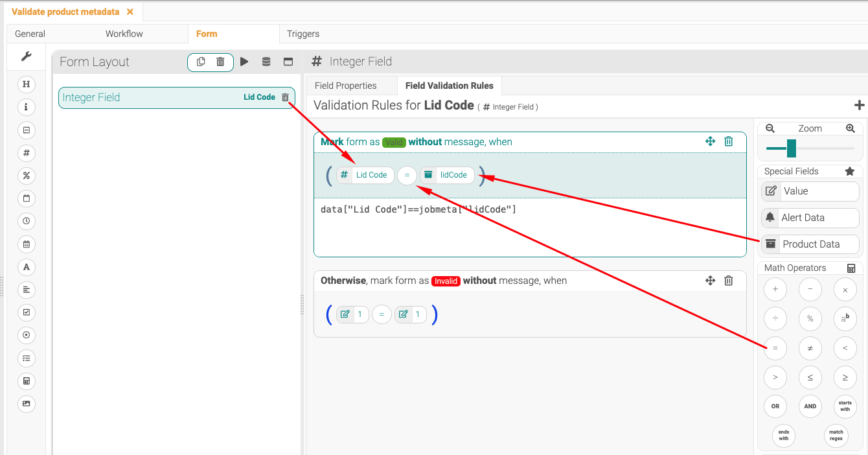This screenshot has height=455, width=868.
Task: Insert the minus operator
Action: tap(810, 290)
